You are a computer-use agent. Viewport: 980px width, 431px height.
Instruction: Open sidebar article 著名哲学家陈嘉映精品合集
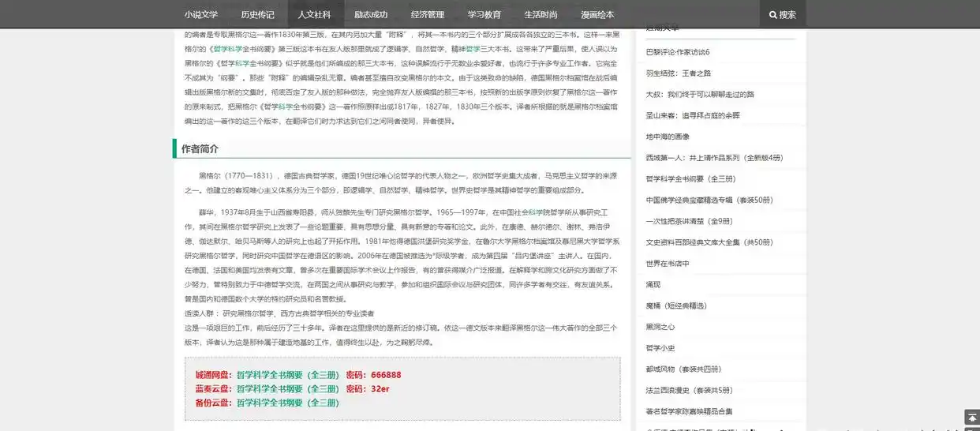click(689, 411)
